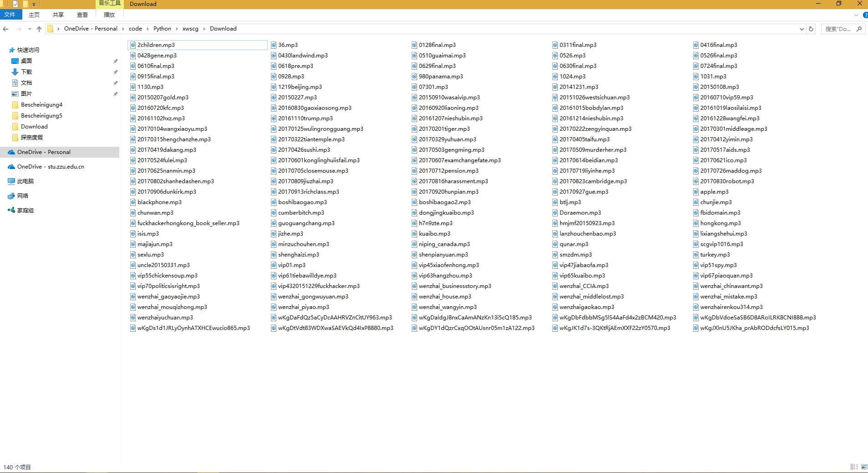This screenshot has width=868, height=473.
Task: Switch to large icons view in status bar
Action: (863, 467)
